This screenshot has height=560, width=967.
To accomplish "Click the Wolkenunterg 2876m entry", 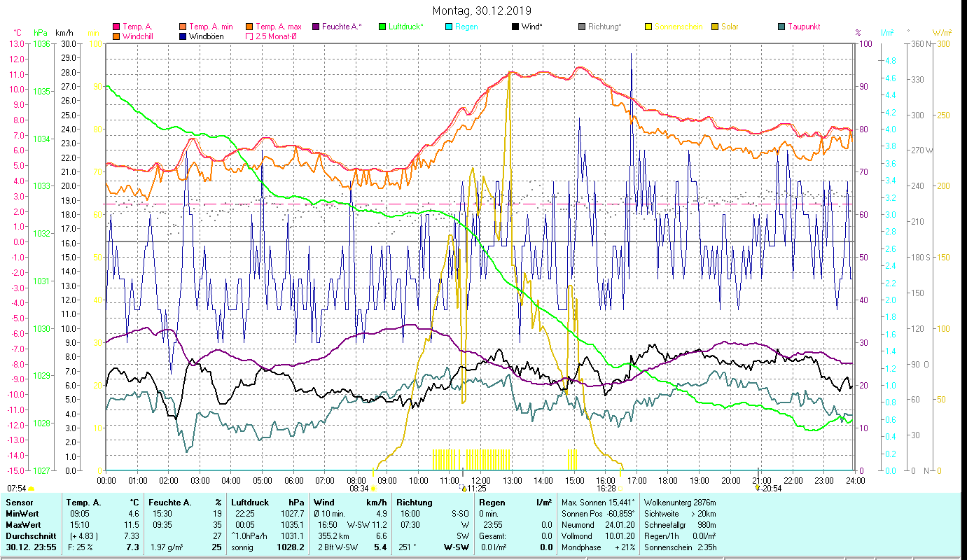I will point(680,503).
